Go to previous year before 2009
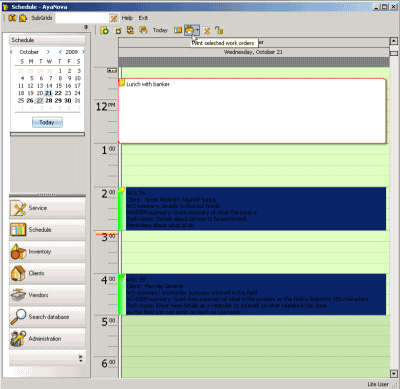400x389 pixels. point(60,52)
